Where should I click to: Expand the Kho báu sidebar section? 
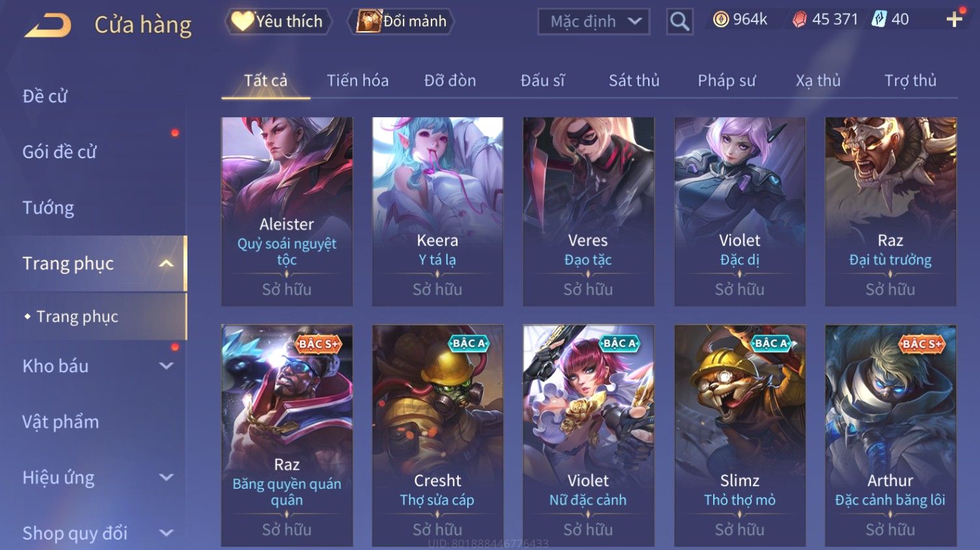[x=167, y=366]
